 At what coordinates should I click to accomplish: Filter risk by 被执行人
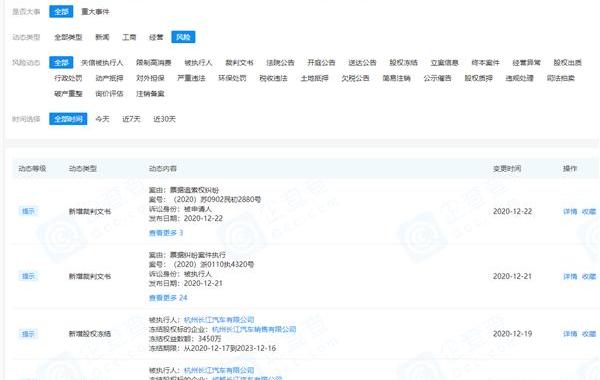(198, 62)
